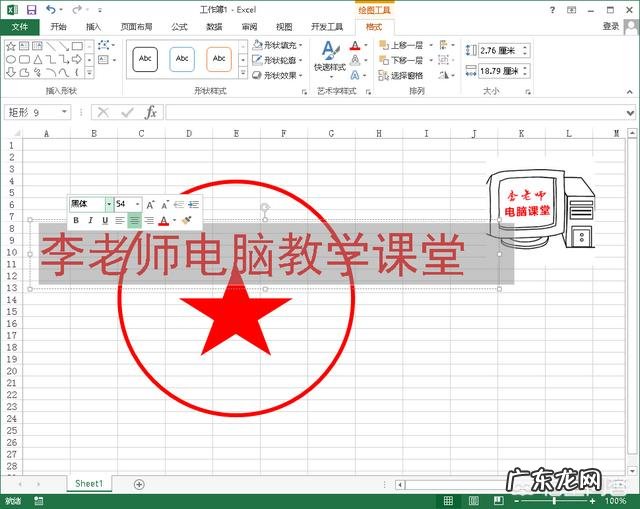This screenshot has height=509, width=640.
Task: Click macro recording icon in status bar
Action: [38, 501]
